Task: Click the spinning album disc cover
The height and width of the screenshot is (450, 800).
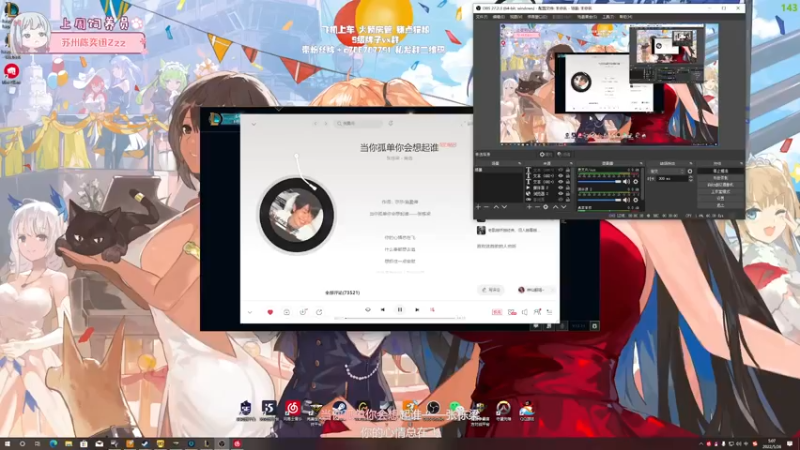Action: tap(296, 215)
